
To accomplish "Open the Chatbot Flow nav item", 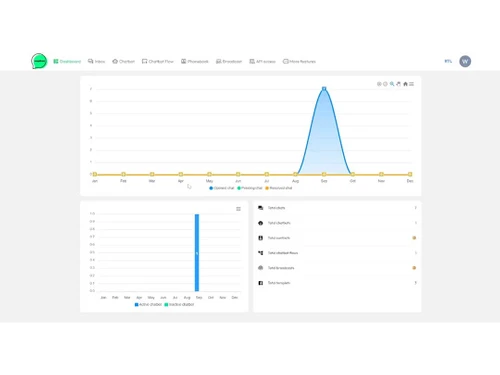I will tap(158, 61).
